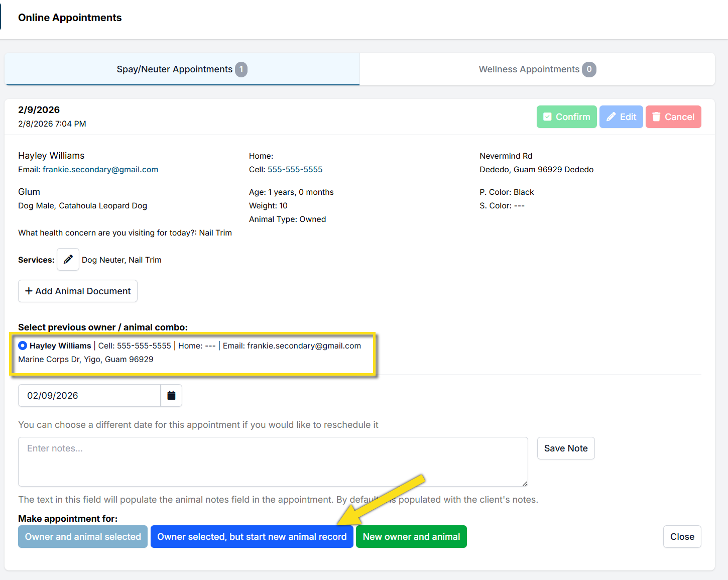Select the Hayley Williams owner radio button
The height and width of the screenshot is (580, 728).
pyautogui.click(x=23, y=345)
